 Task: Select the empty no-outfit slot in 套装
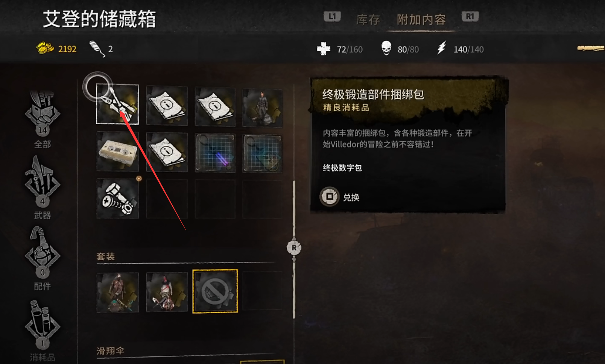[215, 291]
